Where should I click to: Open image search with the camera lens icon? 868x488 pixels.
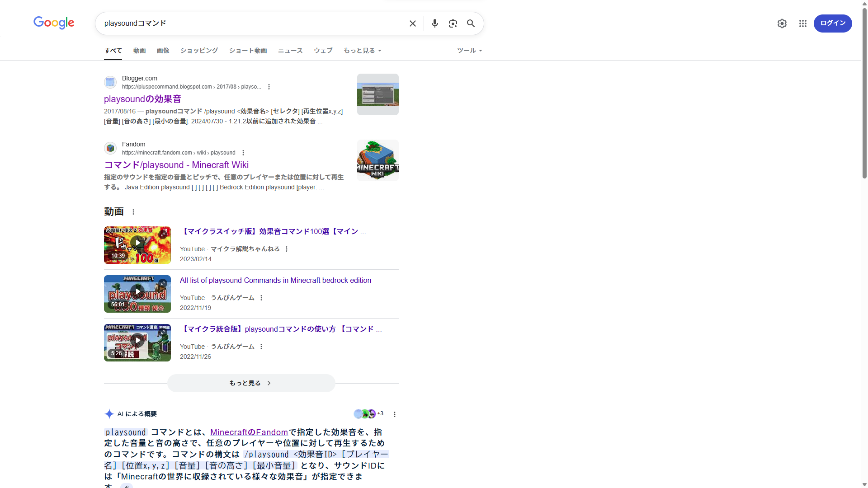[x=453, y=23]
